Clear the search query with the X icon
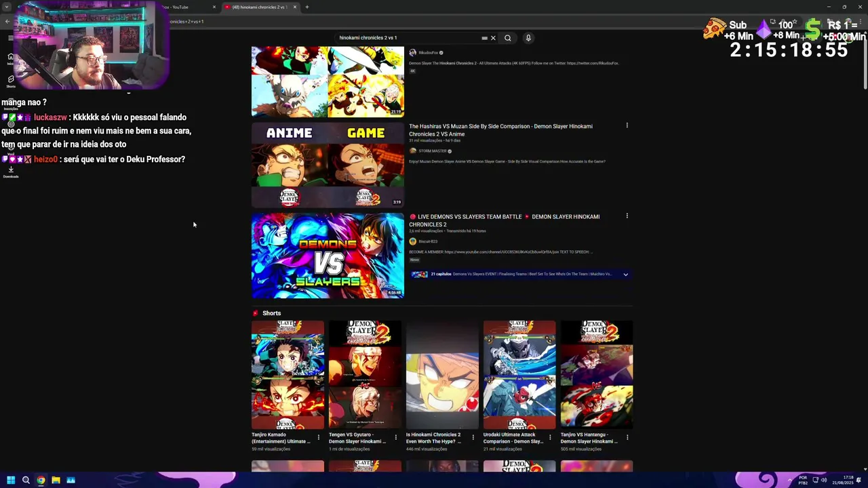The height and width of the screenshot is (488, 868). click(x=493, y=38)
